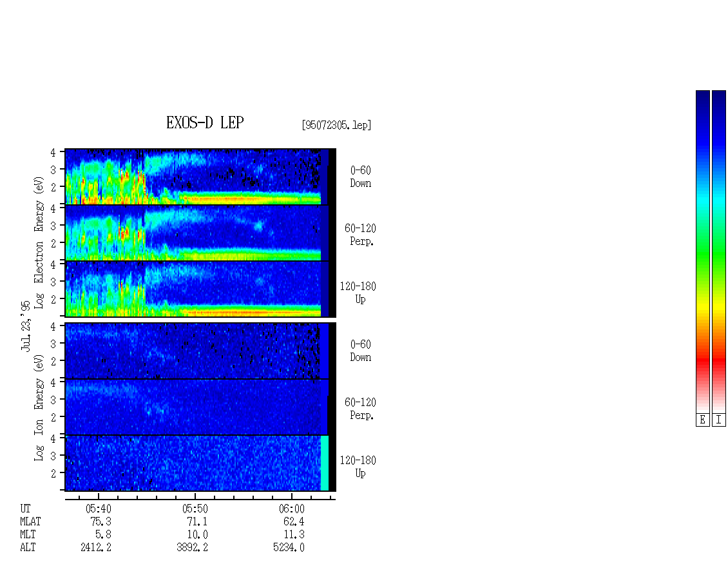728x564 pixels.
Task: Click the 60-120 Perp. label beside ion panels
Action: click(360, 409)
